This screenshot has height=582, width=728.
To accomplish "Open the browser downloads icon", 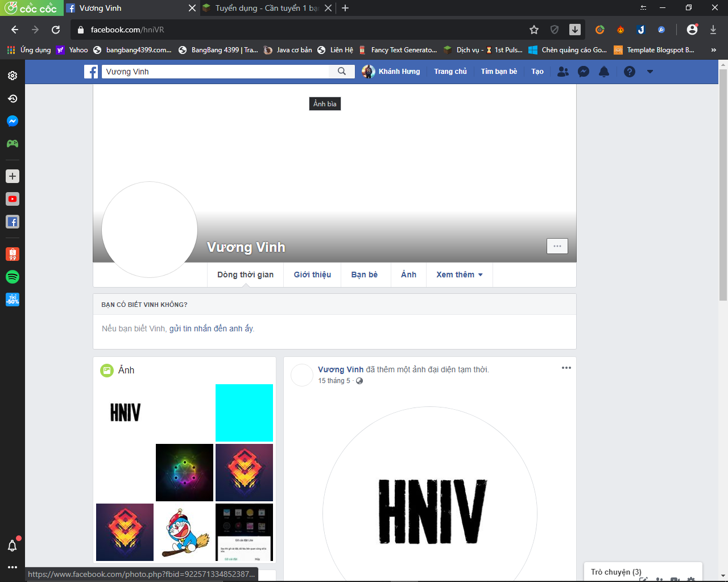I will point(713,30).
